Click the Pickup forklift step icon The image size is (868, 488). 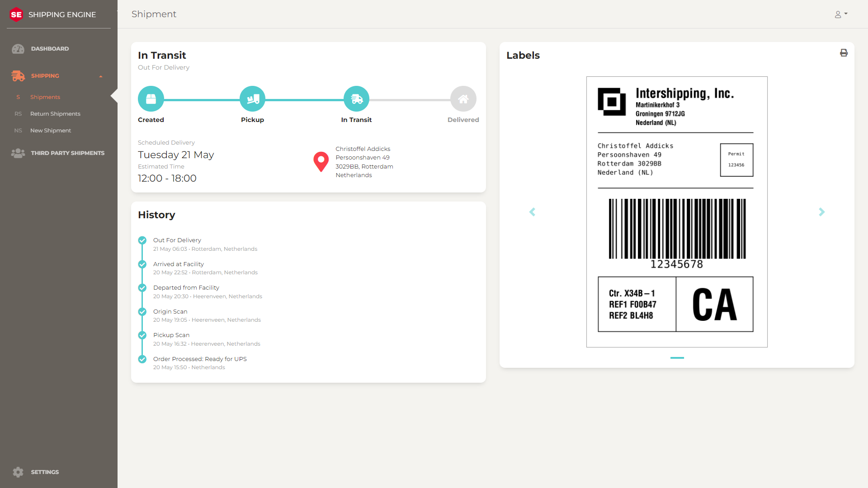coord(253,99)
